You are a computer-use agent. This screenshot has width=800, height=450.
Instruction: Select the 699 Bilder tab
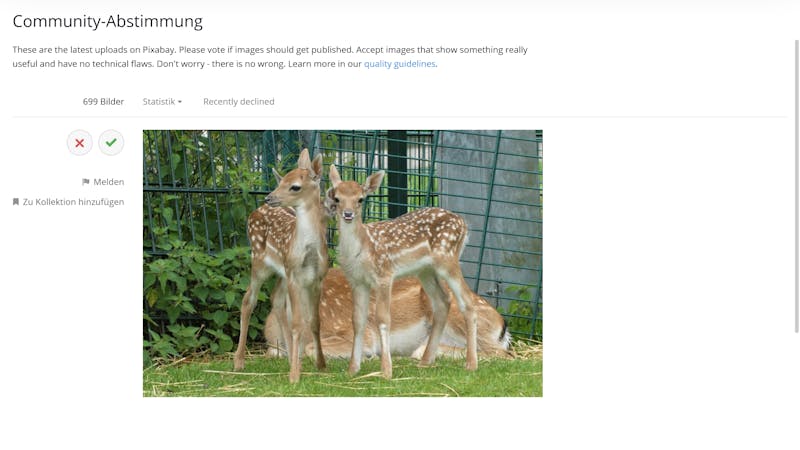coord(103,102)
